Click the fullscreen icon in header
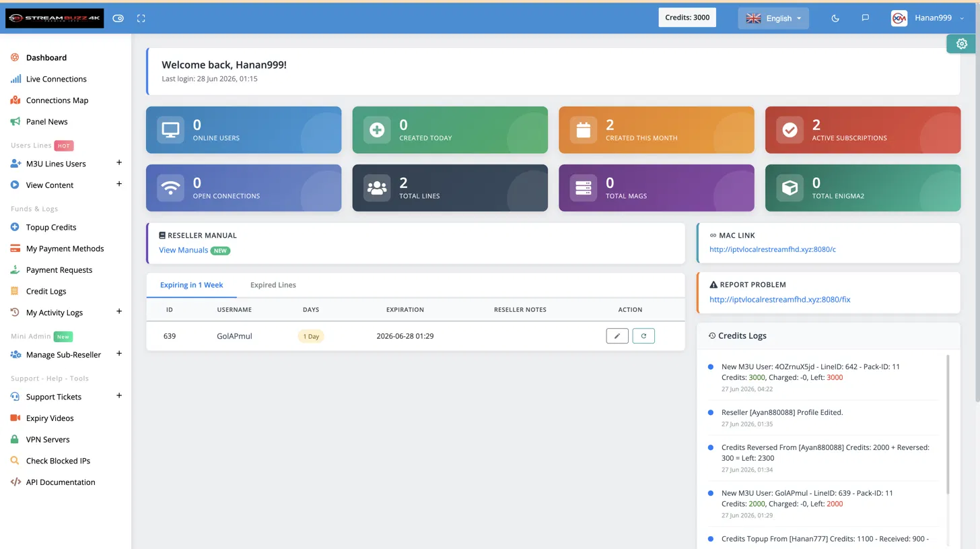This screenshot has height=549, width=980. [x=141, y=18]
